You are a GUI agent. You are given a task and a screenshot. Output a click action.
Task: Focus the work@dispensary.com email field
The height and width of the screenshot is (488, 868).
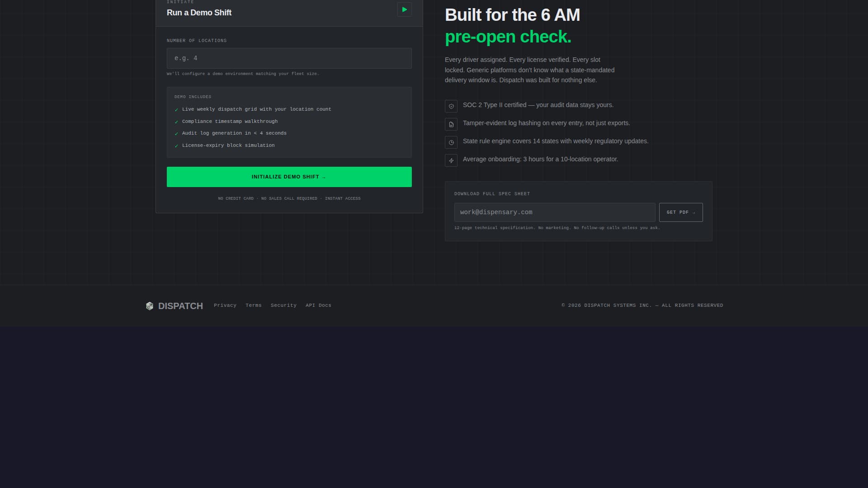[555, 212]
